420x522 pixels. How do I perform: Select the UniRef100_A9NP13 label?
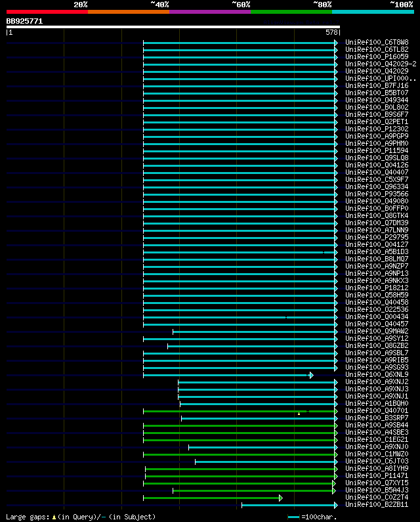377,273
